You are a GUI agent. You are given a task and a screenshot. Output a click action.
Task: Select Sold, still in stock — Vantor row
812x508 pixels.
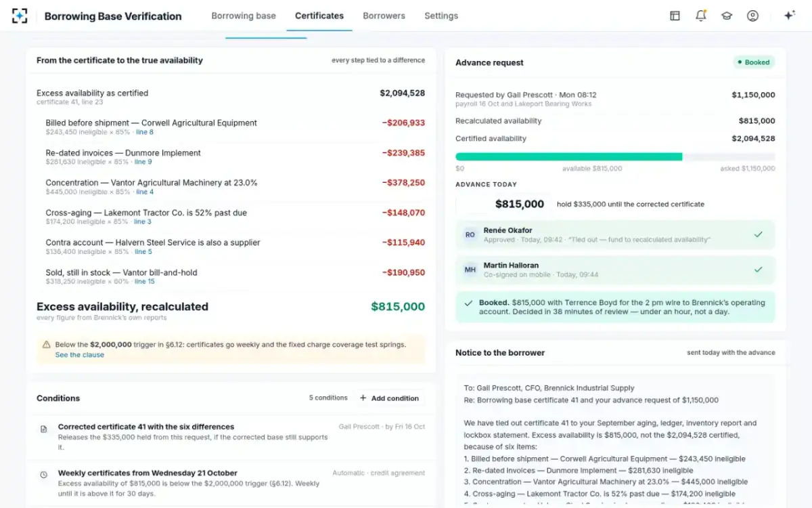click(231, 276)
